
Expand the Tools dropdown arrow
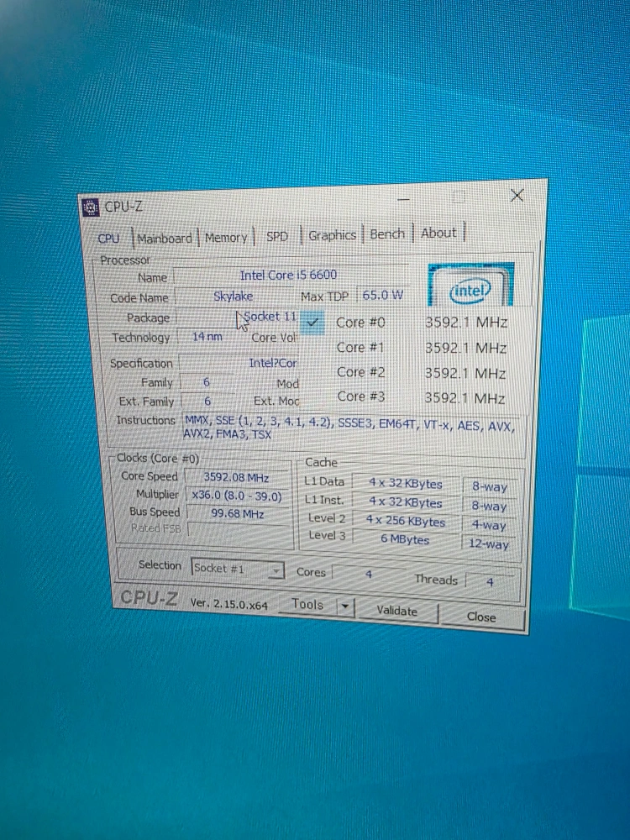[x=345, y=606]
